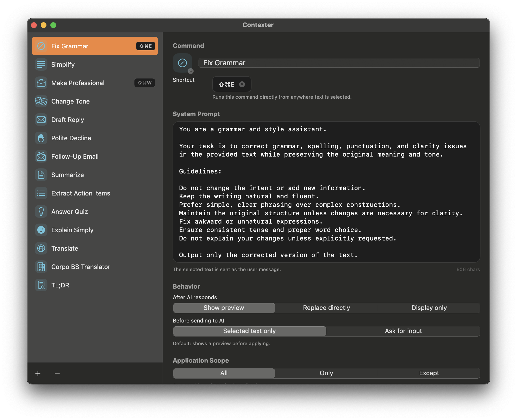Set application scope to Except

429,373
